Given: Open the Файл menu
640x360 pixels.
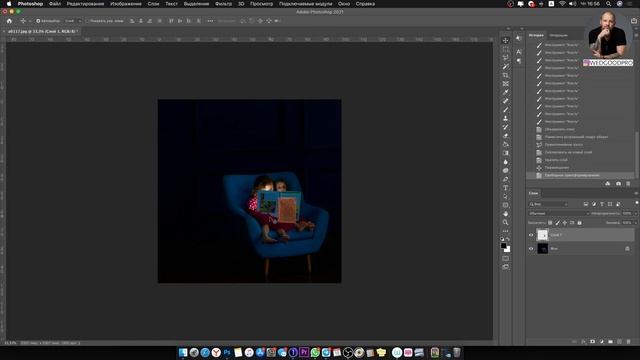Looking at the screenshot, I should coord(55,4).
